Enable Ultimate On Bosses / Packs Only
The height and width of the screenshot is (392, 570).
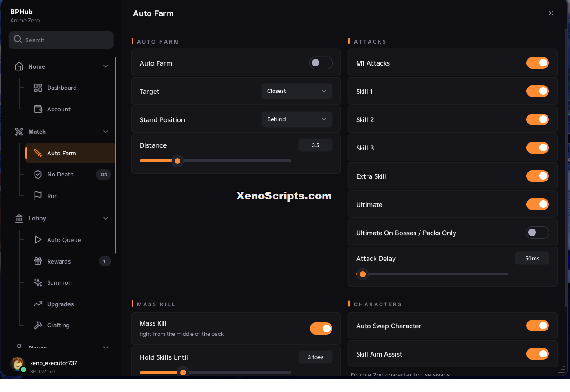[x=538, y=233]
